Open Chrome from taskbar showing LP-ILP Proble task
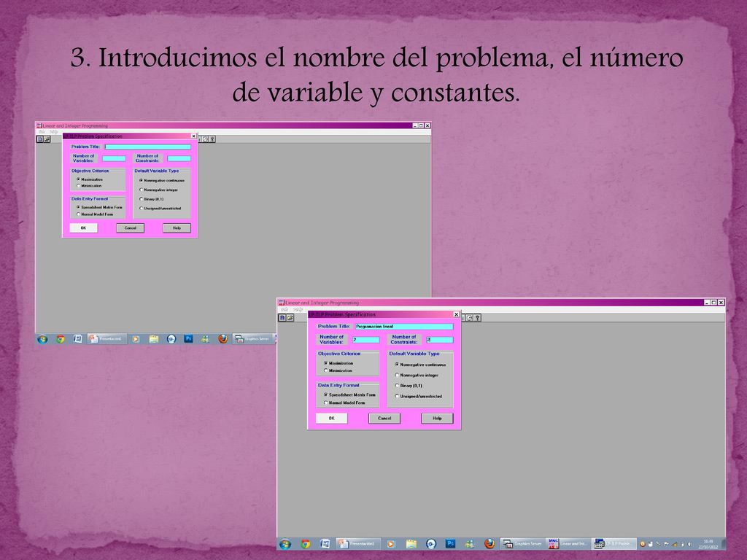This screenshot has width=747, height=560. (x=306, y=544)
